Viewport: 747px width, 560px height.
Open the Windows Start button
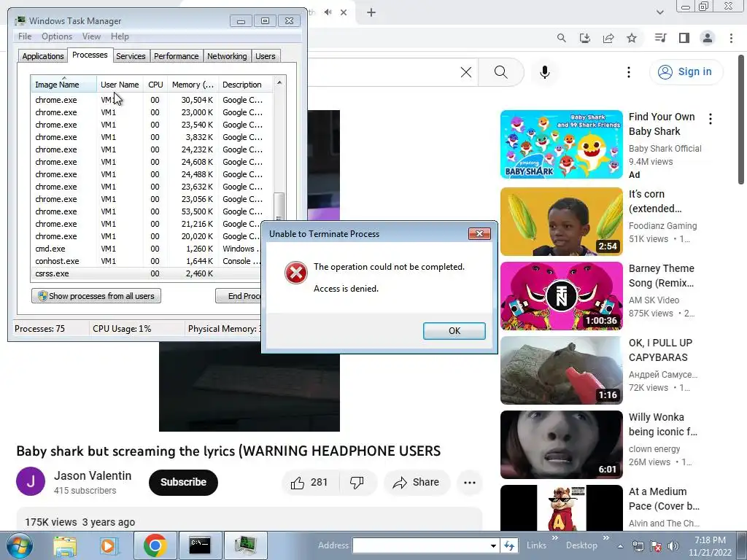point(20,545)
